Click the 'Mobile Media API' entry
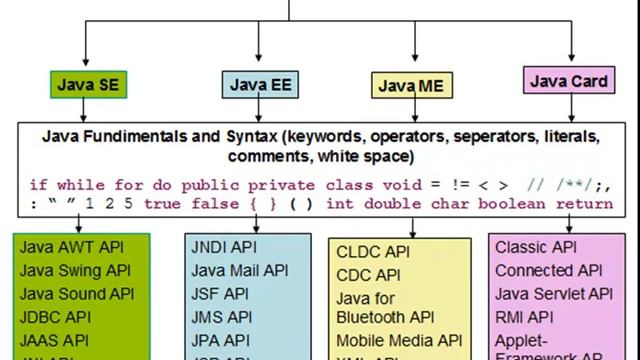Screen dimensions: 640x360 (x=399, y=340)
